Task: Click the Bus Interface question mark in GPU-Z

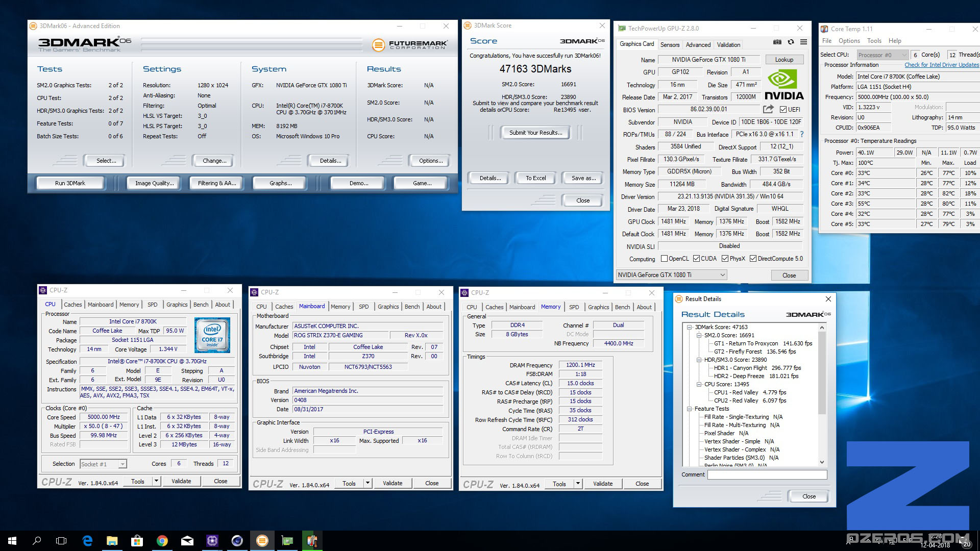Action: tap(801, 134)
